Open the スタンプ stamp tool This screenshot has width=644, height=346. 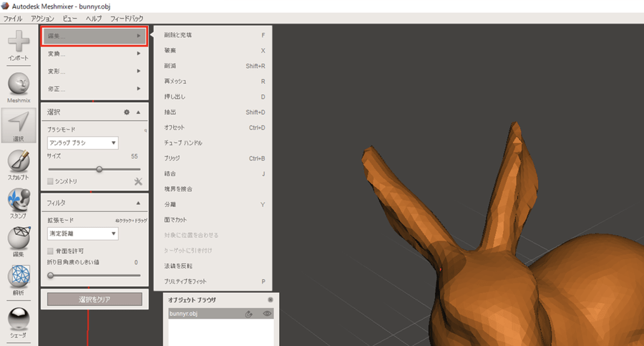(19, 200)
